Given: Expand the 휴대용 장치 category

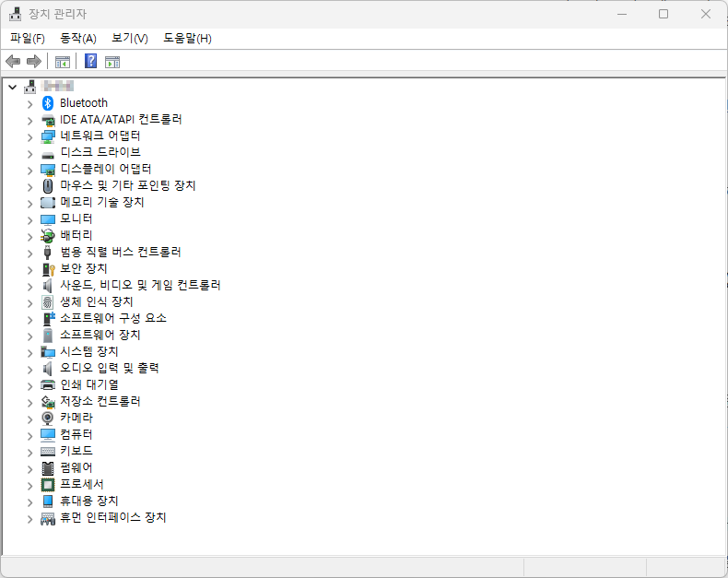Looking at the screenshot, I should (x=29, y=501).
